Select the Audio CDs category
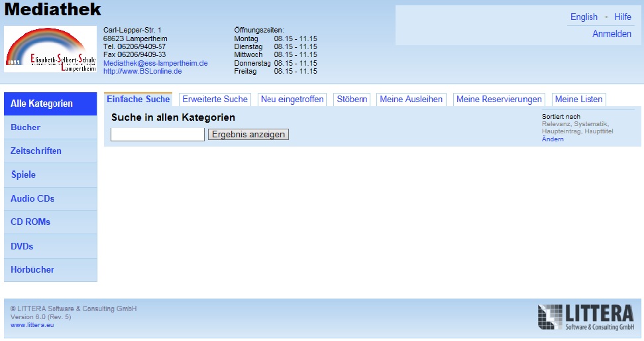The width and height of the screenshot is (644, 341). (32, 199)
